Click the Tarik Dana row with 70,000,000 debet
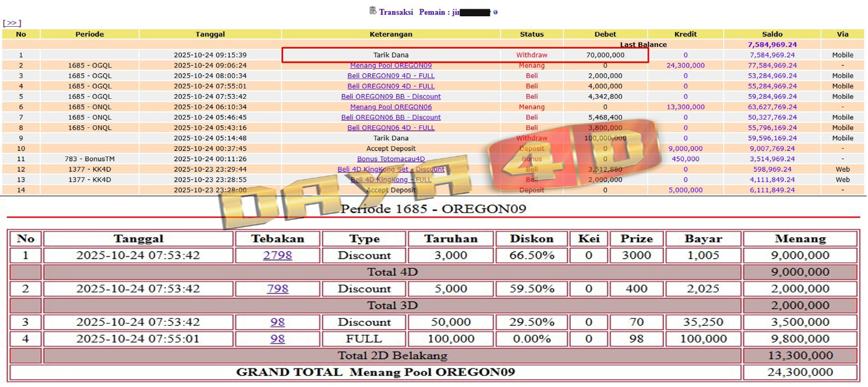Screen dimensions: 868x387 (391, 55)
